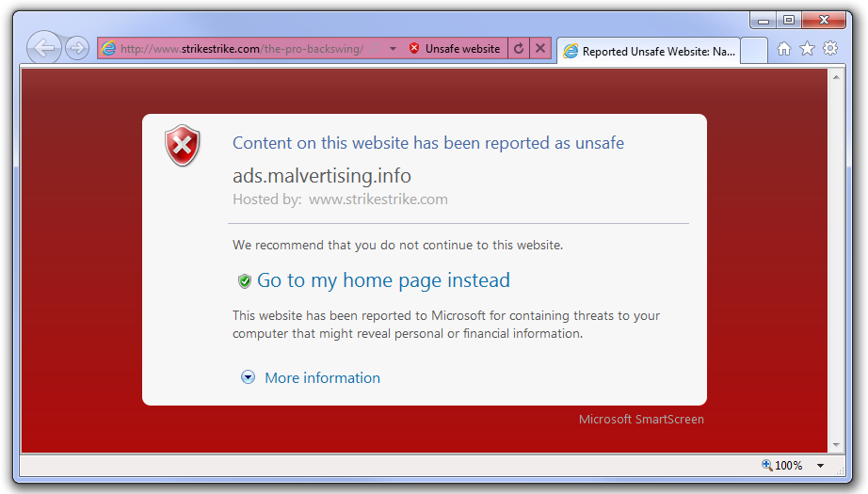Click the Hosted by www.strikestrike.com text
This screenshot has width=868, height=494.
tap(340, 199)
